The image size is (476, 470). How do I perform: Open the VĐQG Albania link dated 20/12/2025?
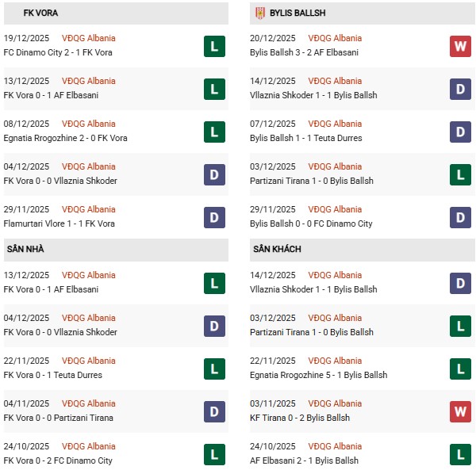334,38
